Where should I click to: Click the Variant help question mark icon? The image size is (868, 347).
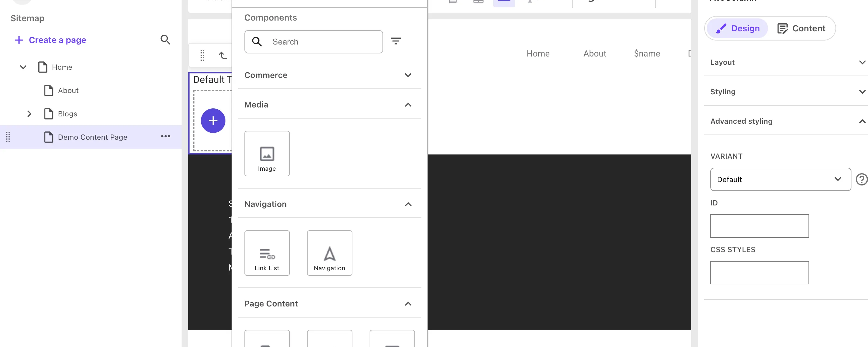(862, 179)
